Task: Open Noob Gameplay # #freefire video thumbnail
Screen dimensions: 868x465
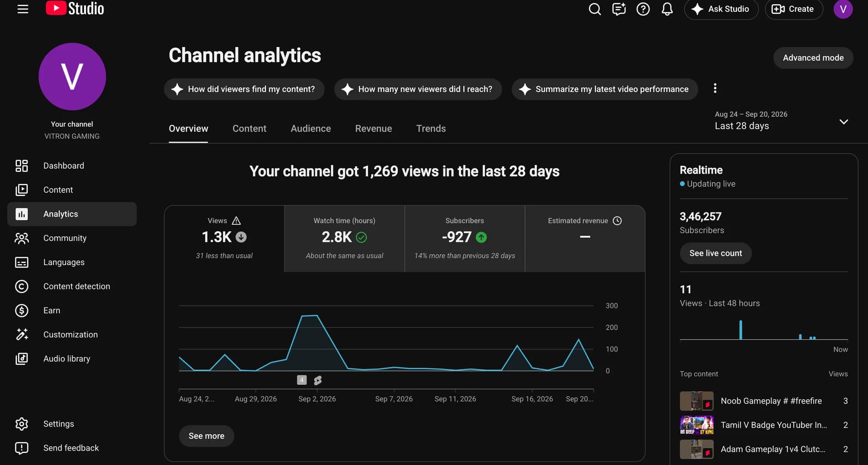Action: click(697, 401)
